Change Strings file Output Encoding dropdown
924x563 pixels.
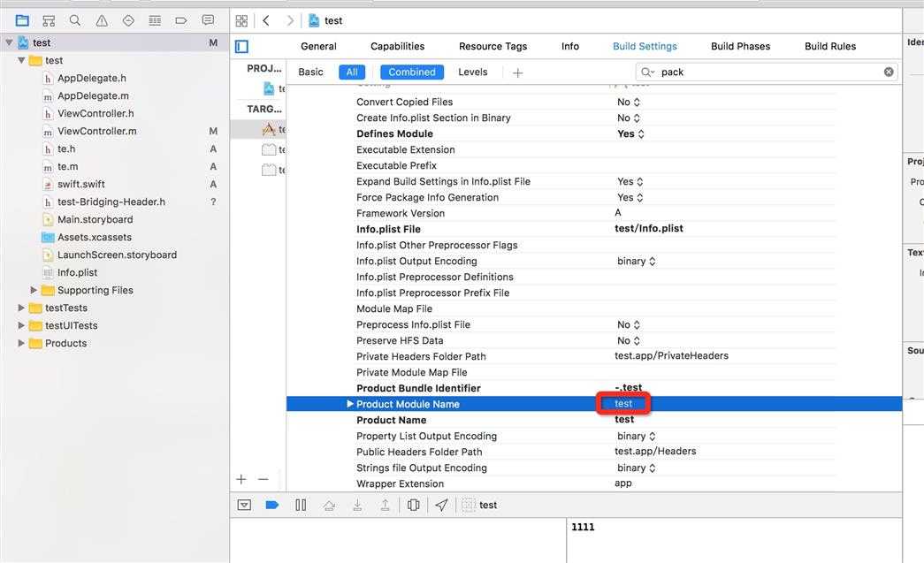[636, 468]
